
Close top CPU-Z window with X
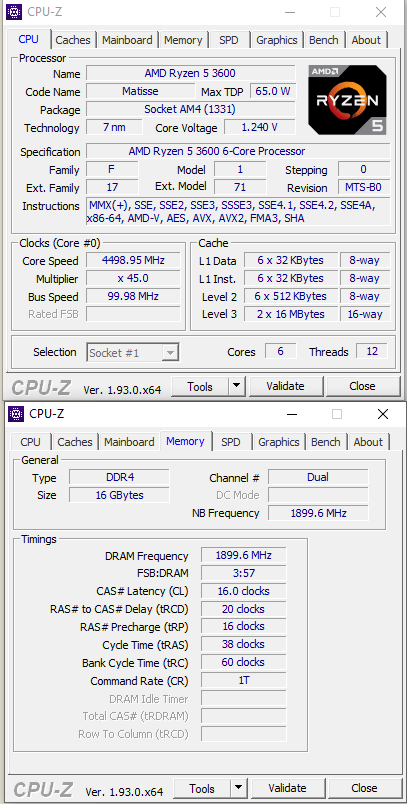tap(381, 12)
